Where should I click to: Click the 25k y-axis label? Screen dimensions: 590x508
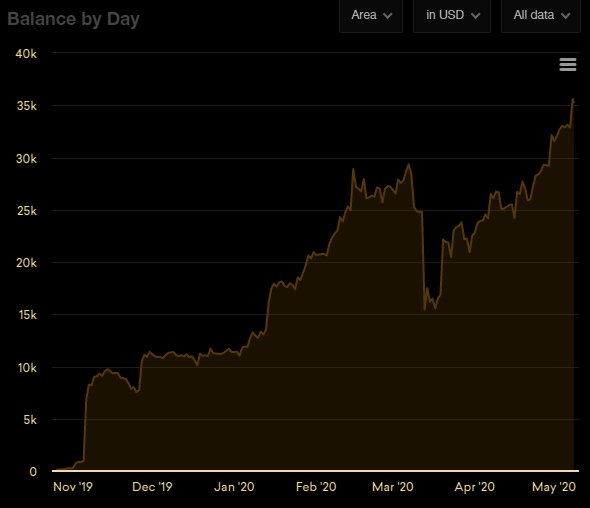(x=27, y=211)
